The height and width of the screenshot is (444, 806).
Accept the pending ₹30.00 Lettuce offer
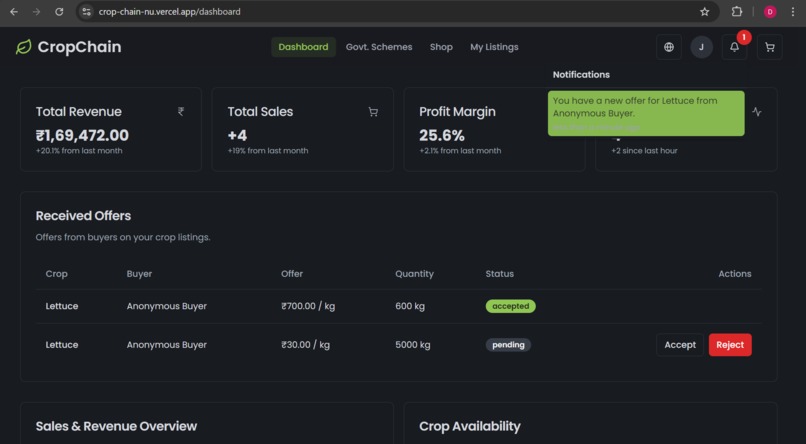click(x=680, y=345)
